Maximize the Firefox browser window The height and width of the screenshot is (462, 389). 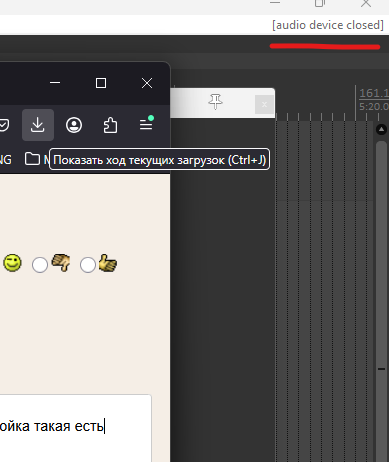[101, 83]
